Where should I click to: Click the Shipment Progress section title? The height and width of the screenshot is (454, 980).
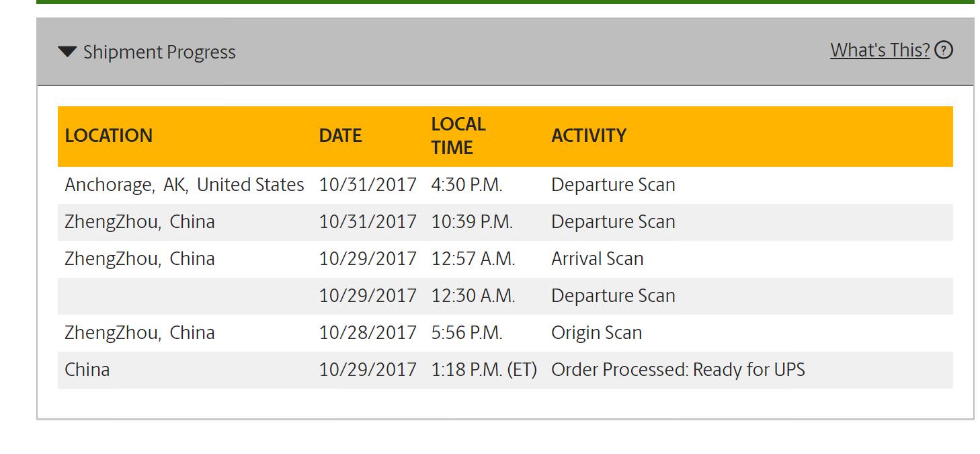click(x=159, y=52)
